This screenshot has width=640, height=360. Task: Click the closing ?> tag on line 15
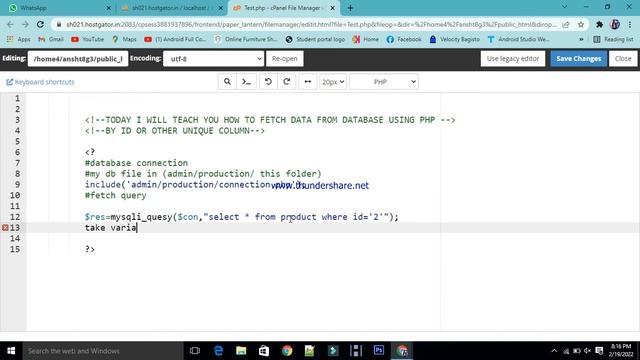90,249
